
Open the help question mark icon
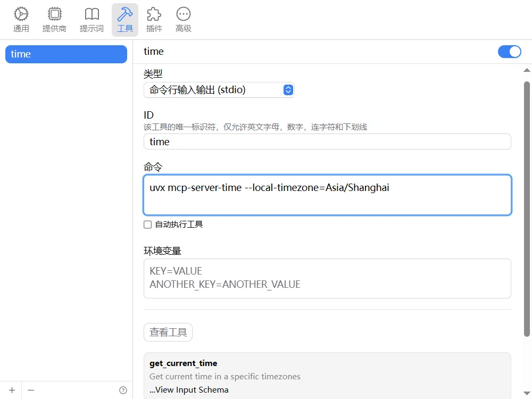click(x=123, y=390)
